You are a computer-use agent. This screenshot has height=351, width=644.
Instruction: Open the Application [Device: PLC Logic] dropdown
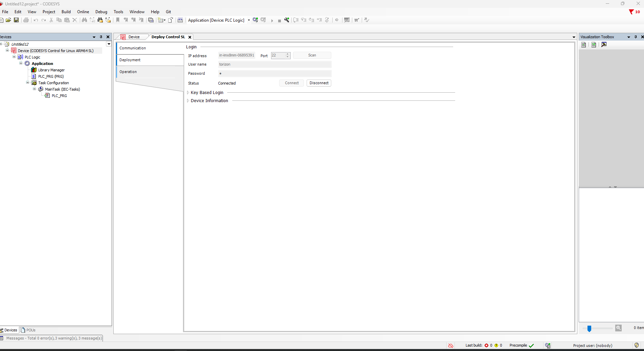click(249, 20)
